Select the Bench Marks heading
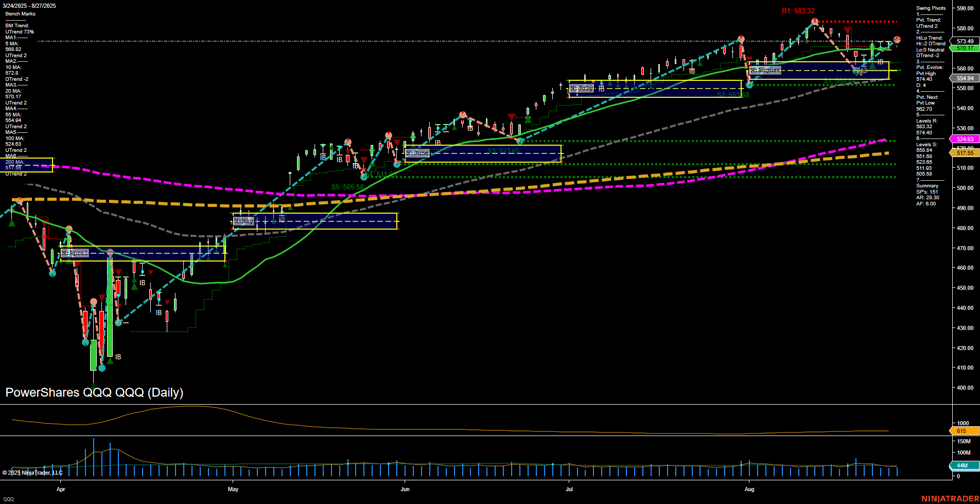This screenshot has height=504, width=980. tap(21, 14)
